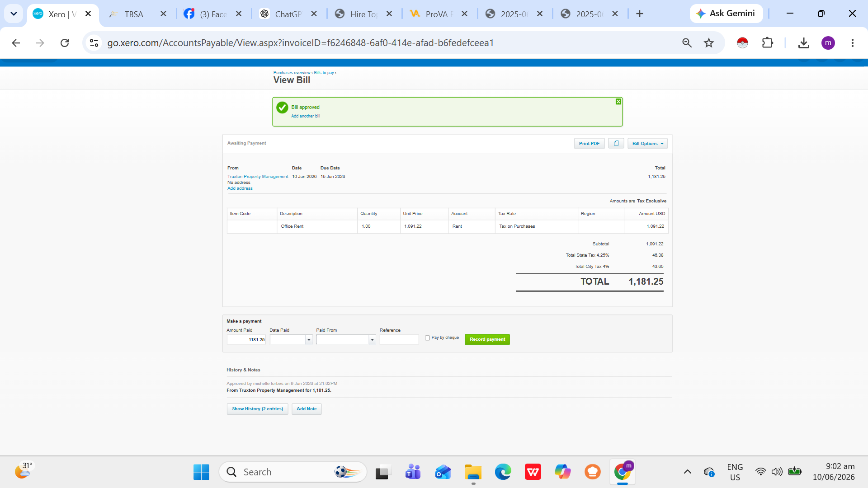Close the ChatGPT tab
This screenshot has width=868, height=488.
(314, 14)
